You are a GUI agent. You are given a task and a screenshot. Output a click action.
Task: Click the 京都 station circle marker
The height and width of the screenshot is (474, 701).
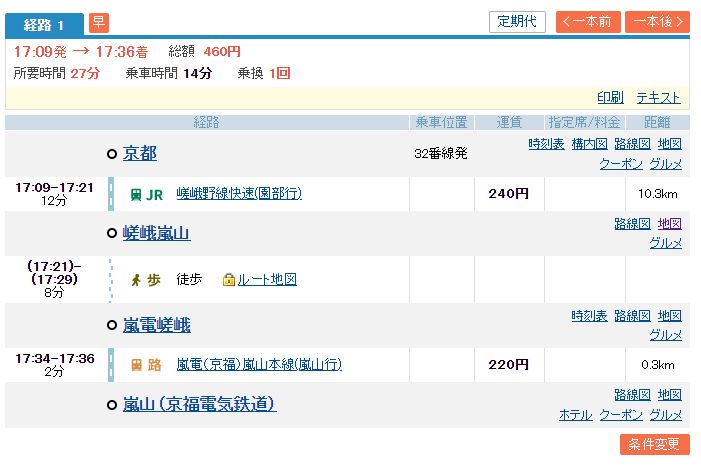coord(112,154)
